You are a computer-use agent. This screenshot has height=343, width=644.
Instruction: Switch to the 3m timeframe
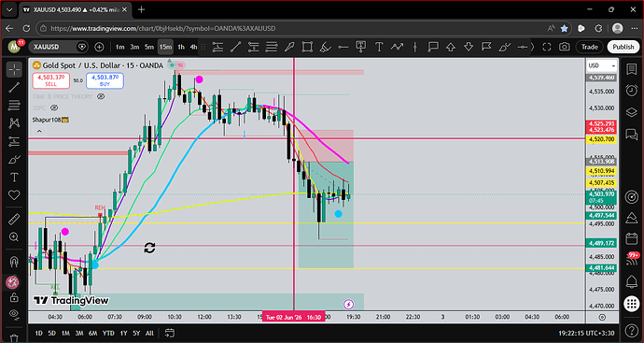(x=134, y=47)
